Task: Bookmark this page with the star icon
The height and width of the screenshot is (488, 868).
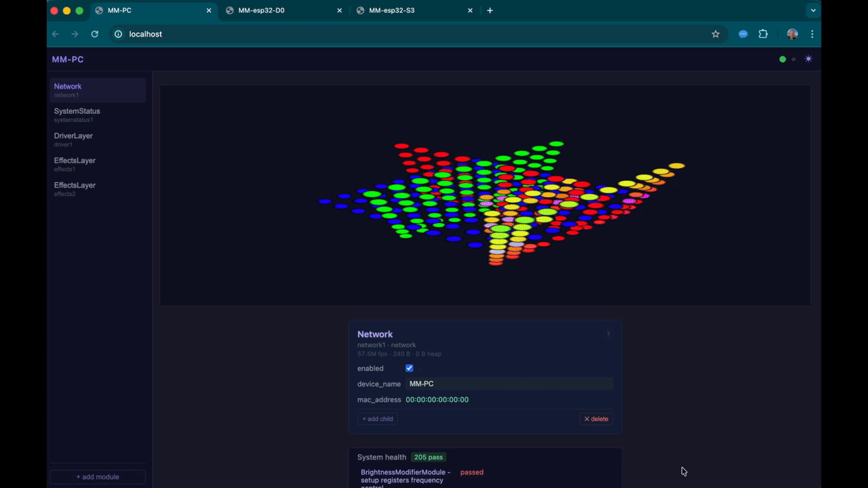Action: coord(715,34)
